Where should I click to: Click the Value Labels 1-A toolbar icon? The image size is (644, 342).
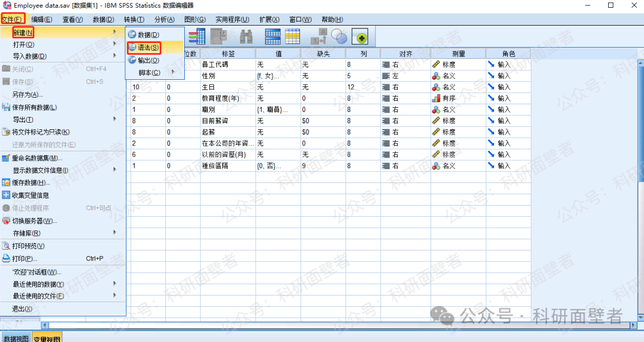[x=318, y=36]
